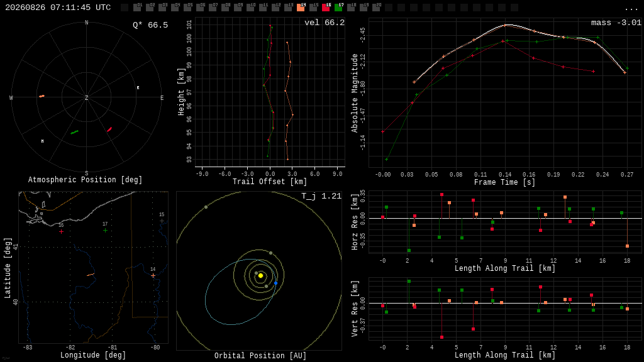Image resolution: width=644 pixels, height=362 pixels.
Task: Toggle the orange camera 14 box
Action: 301,8
